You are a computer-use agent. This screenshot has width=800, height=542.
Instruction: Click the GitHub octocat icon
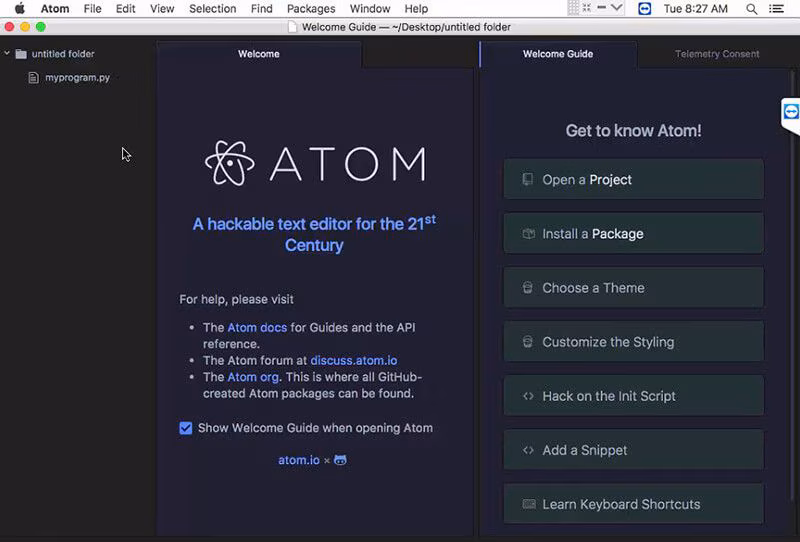[x=340, y=460]
